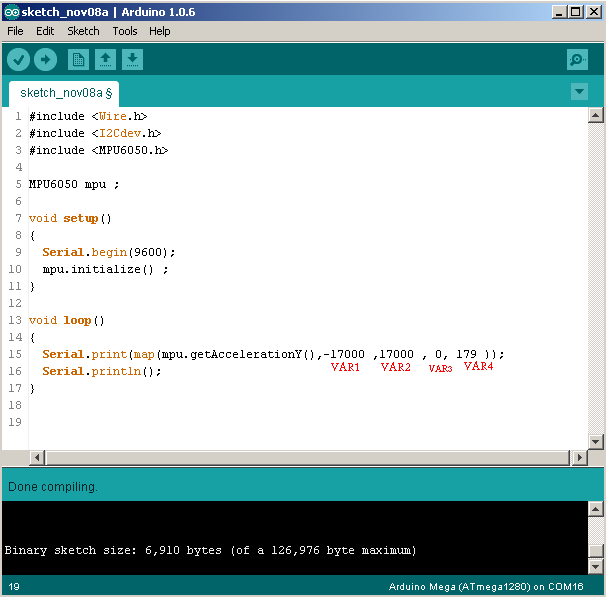
Task: Click 'void setup()' line
Action: click(70, 218)
